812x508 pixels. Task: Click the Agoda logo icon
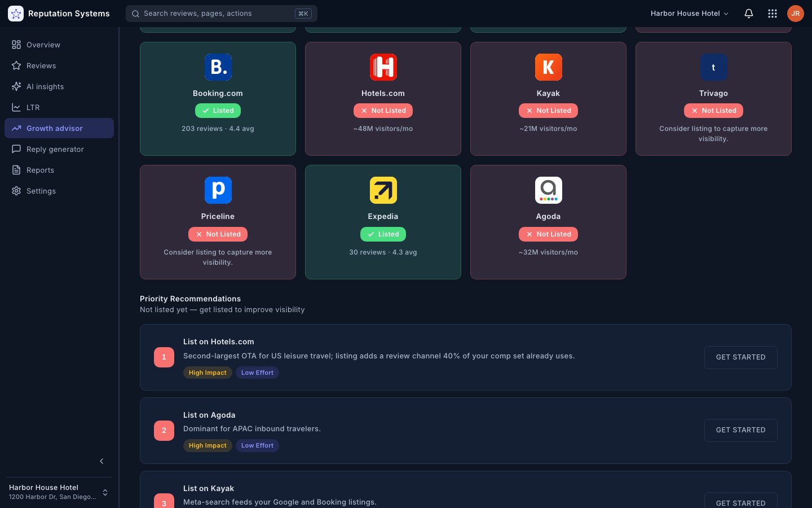549,190
